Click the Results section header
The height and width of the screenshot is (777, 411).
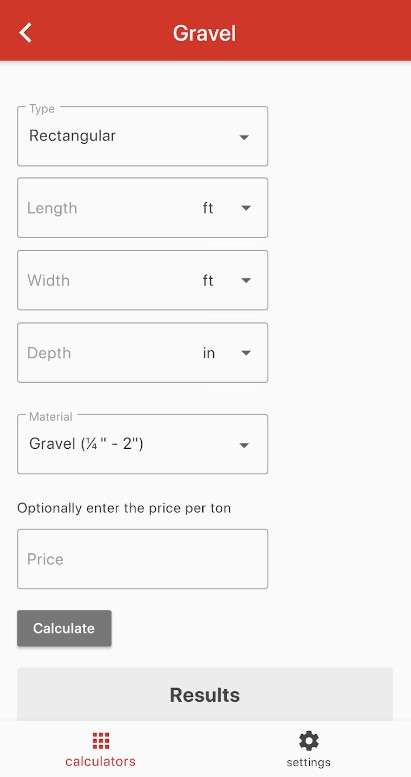click(205, 695)
